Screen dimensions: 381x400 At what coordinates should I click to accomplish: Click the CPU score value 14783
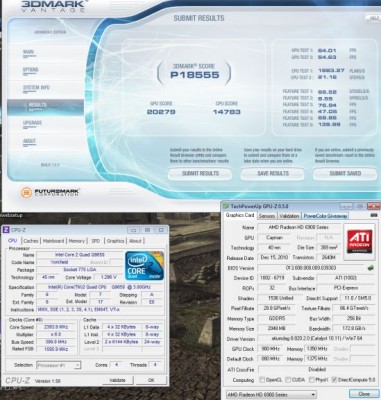point(227,112)
